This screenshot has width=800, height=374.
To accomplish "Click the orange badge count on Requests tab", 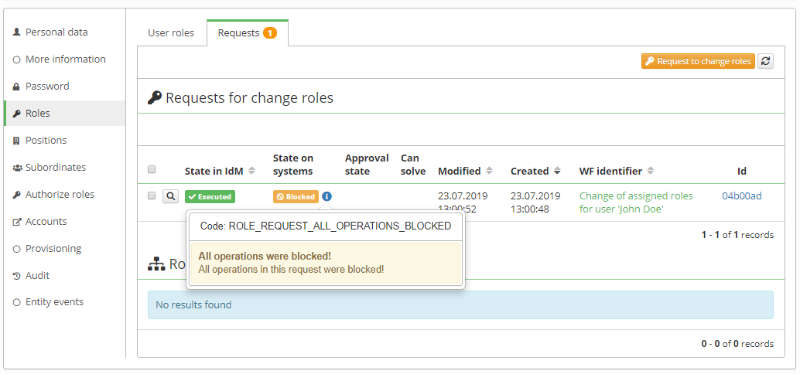I will [270, 33].
